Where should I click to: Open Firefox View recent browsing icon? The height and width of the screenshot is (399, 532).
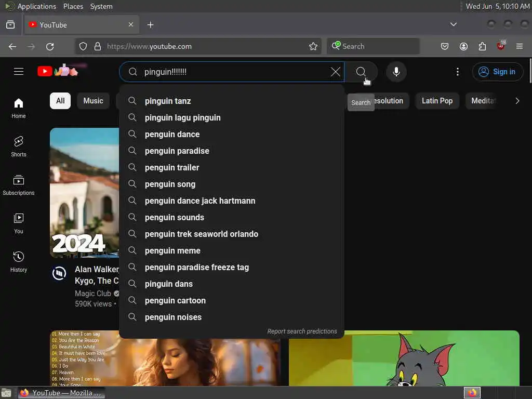tap(10, 25)
